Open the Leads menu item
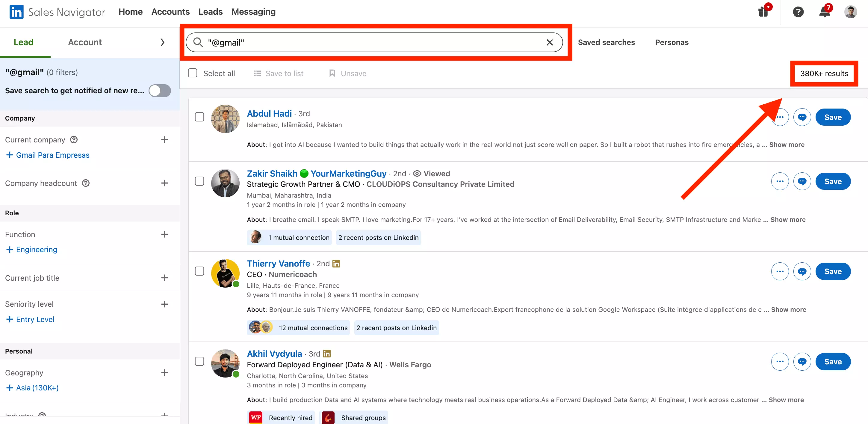 [211, 12]
